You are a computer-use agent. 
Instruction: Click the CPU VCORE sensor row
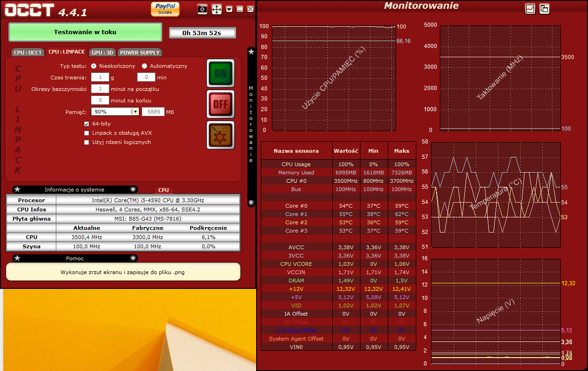click(x=338, y=264)
